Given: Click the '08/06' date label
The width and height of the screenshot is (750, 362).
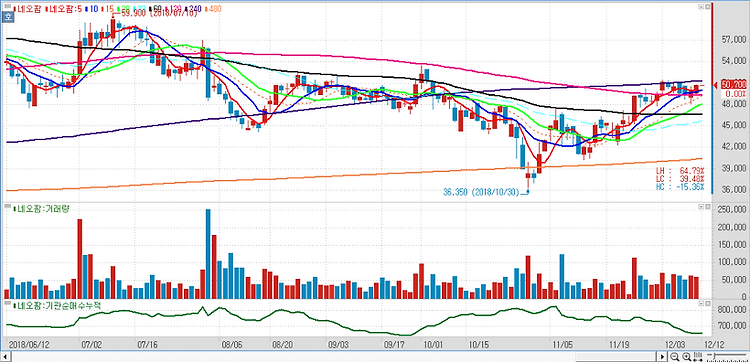Looking at the screenshot, I should (x=232, y=344).
